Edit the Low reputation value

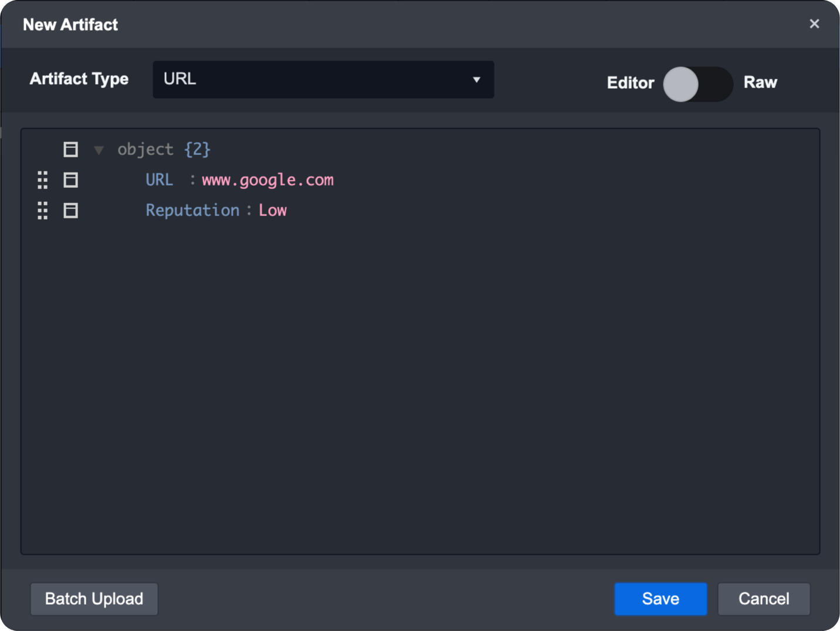(x=273, y=211)
